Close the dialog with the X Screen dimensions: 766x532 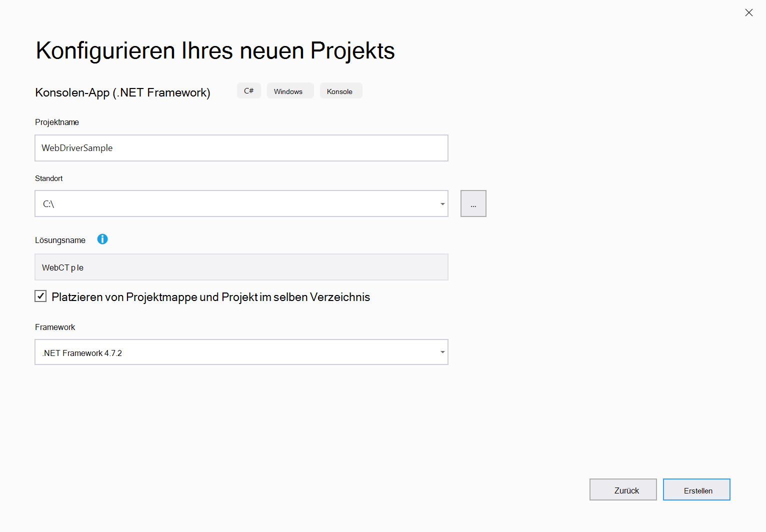pyautogui.click(x=749, y=12)
